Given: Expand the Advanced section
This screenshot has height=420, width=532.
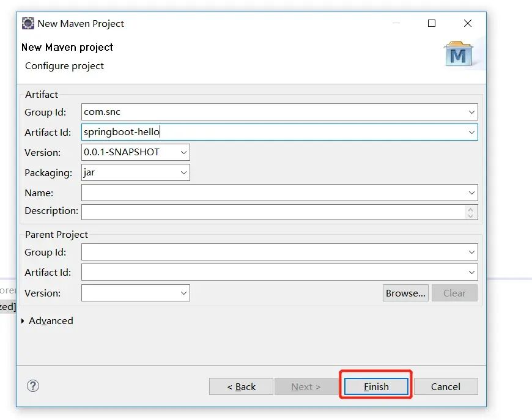Looking at the screenshot, I should (x=23, y=320).
